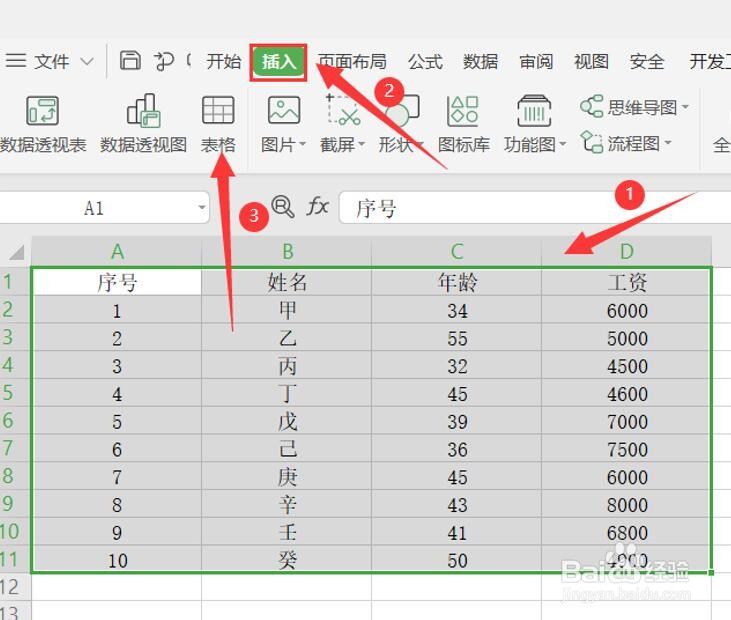Switch to the 审阅 tab
The image size is (731, 620).
(536, 62)
